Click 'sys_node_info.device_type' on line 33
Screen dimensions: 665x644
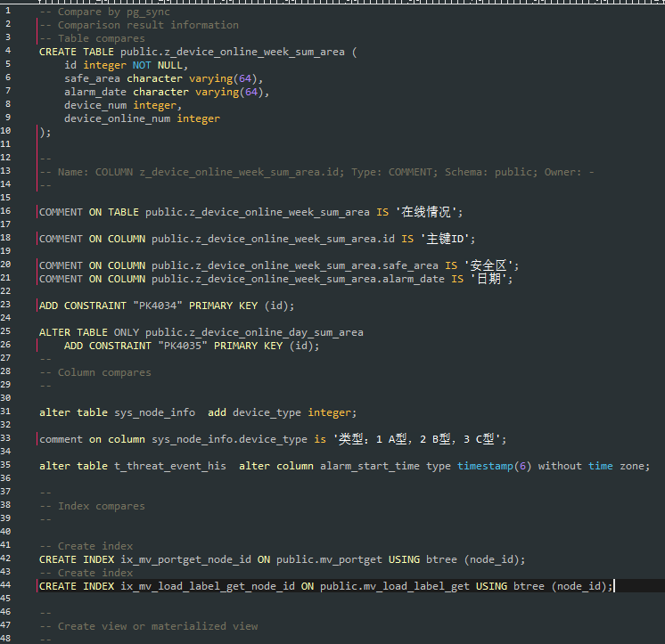point(229,439)
